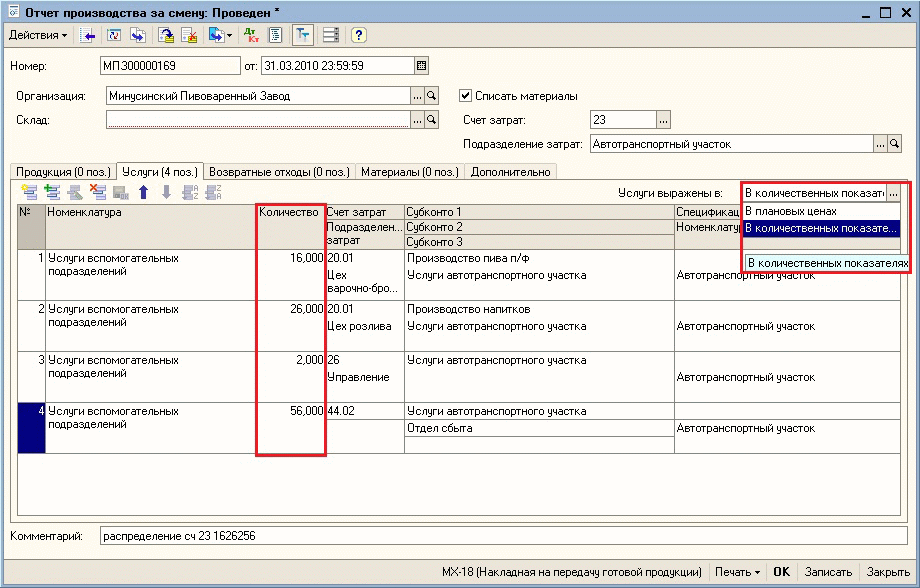920x588 pixels.
Task: Delete current row with red X icon
Action: pyautogui.click(x=98, y=192)
